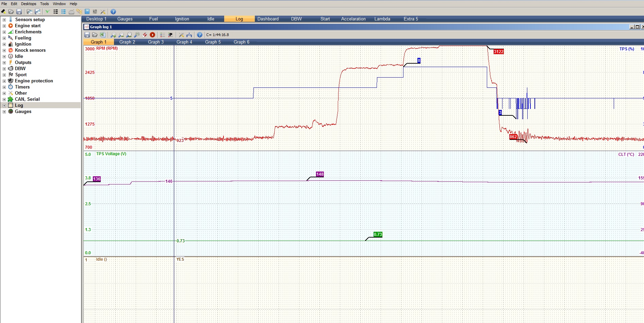Switch to the Dashboard desktop tab

pyautogui.click(x=268, y=19)
